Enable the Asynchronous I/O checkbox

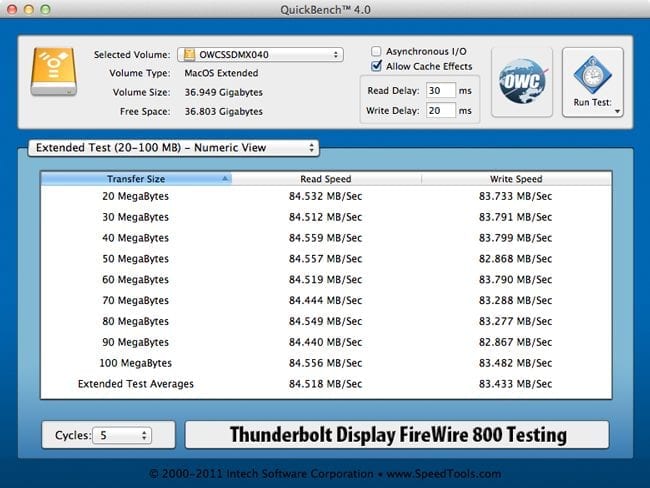[376, 51]
